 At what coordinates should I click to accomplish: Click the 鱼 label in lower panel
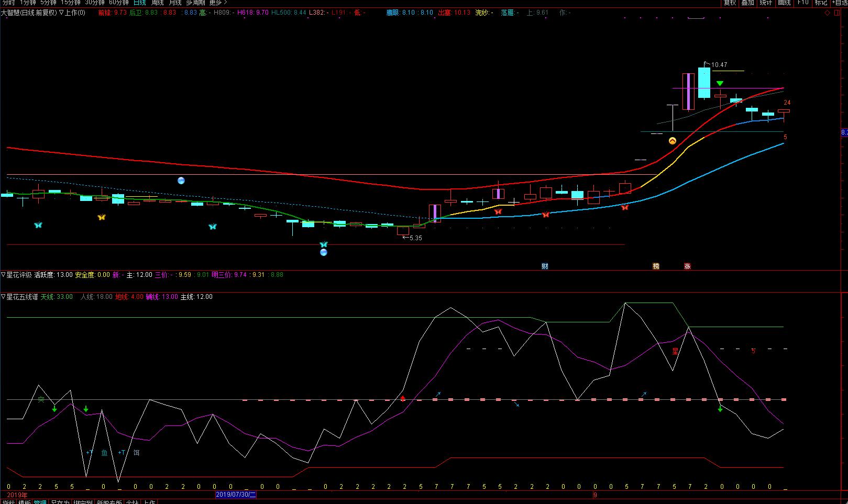coord(104,453)
